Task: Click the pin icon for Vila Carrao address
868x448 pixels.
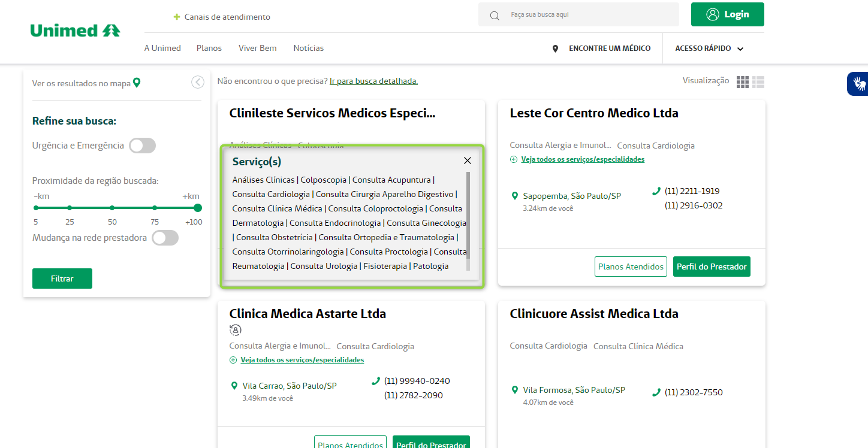Action: pos(234,386)
